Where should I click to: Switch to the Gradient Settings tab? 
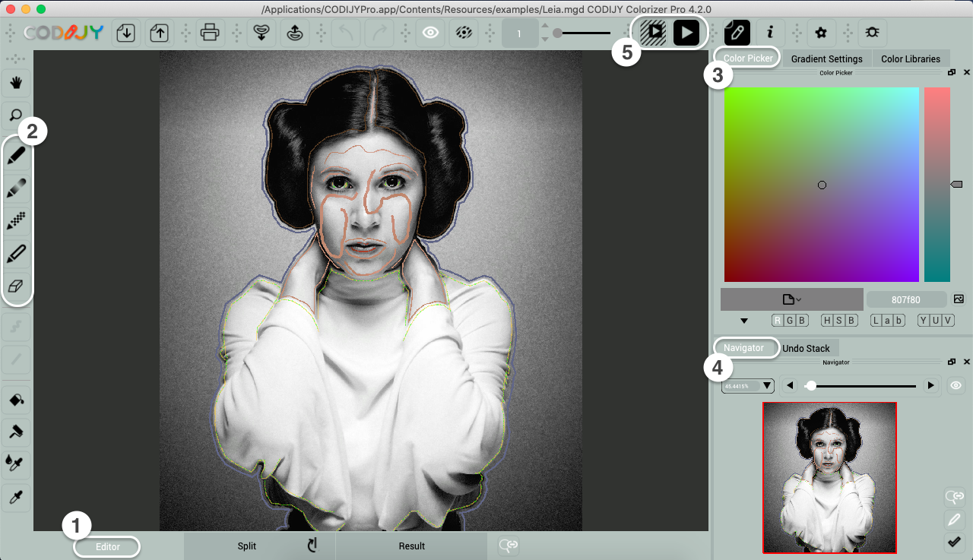(x=826, y=59)
